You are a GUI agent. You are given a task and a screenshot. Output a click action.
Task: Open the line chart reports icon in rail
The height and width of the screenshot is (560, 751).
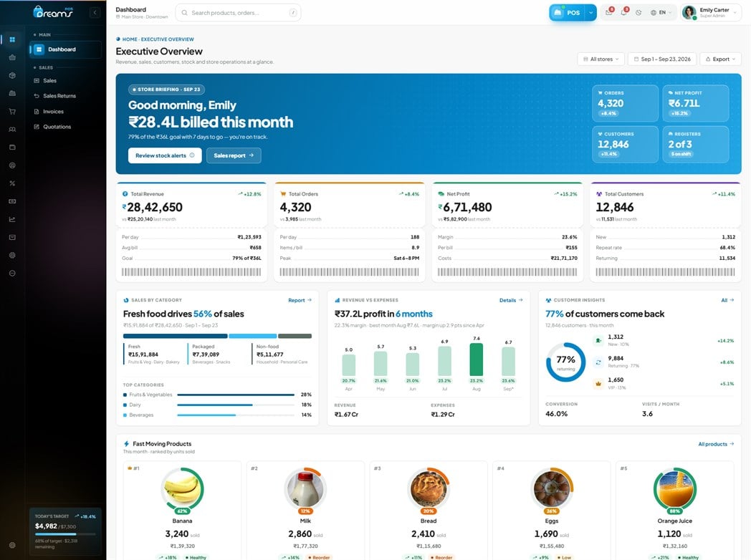click(x=12, y=219)
